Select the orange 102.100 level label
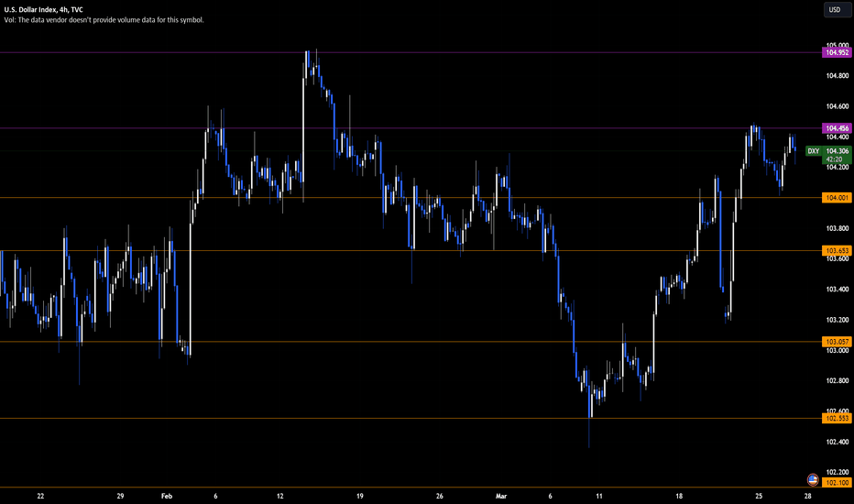The height and width of the screenshot is (504, 854). pos(837,483)
